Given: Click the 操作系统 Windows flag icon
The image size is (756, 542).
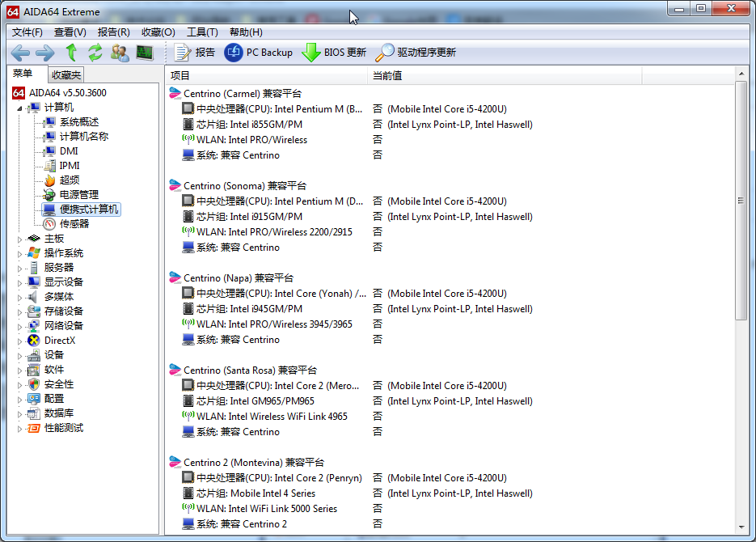Looking at the screenshot, I should [34, 252].
